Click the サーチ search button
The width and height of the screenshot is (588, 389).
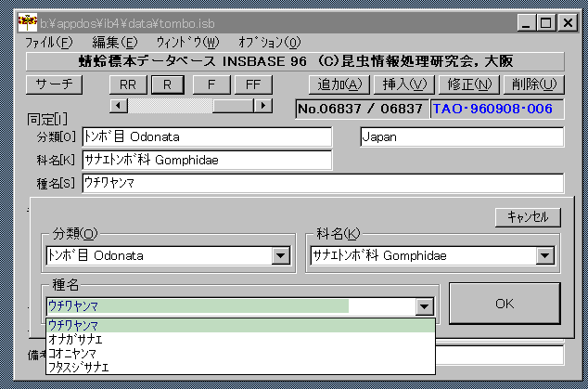coord(55,84)
